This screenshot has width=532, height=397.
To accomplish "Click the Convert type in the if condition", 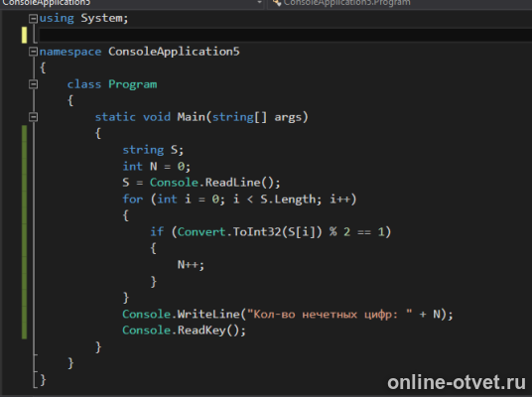I will [201, 232].
